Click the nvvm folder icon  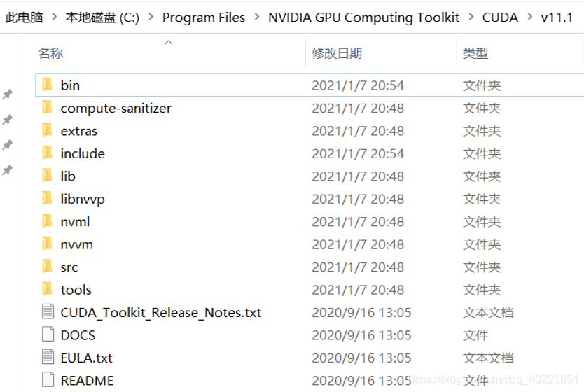pyautogui.click(x=47, y=244)
